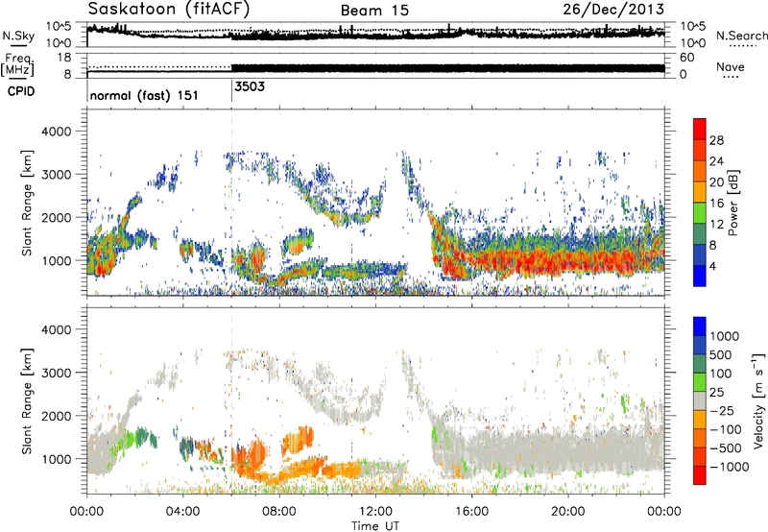This screenshot has width=768, height=532.
Task: Click the "3503" CPID marker text
Action: coord(250,86)
